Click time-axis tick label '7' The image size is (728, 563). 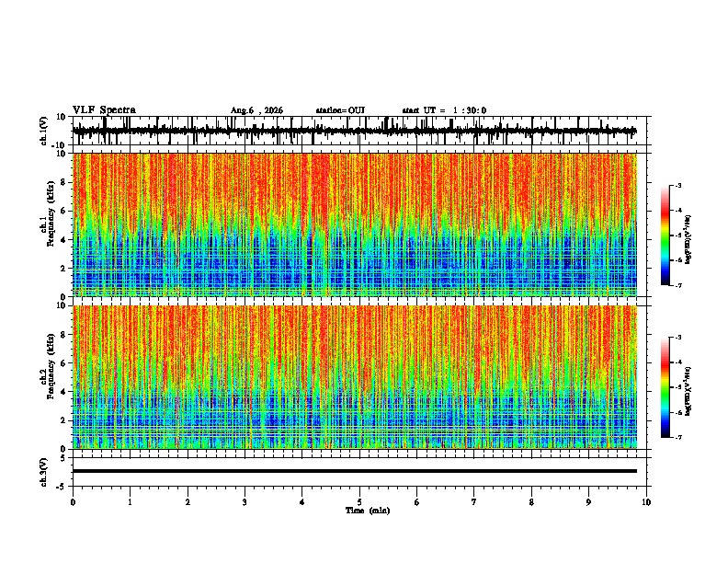pos(474,502)
